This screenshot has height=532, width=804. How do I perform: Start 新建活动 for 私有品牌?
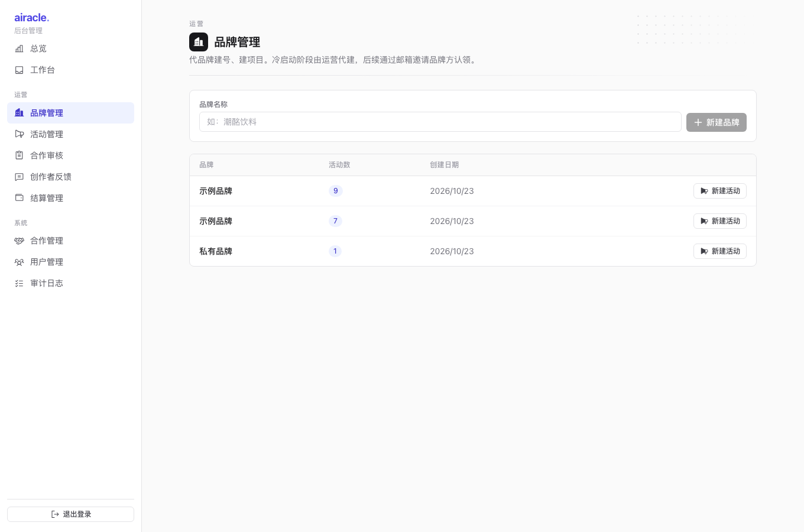point(720,251)
